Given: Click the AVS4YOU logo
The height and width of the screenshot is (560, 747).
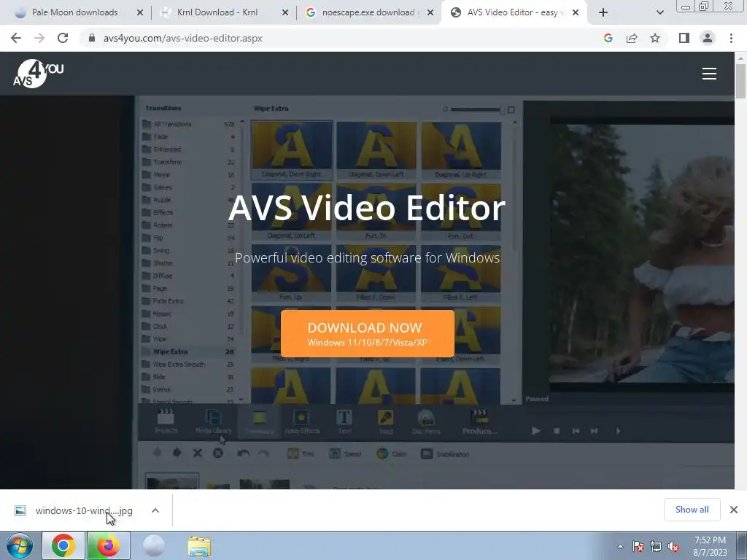Looking at the screenshot, I should [x=38, y=74].
